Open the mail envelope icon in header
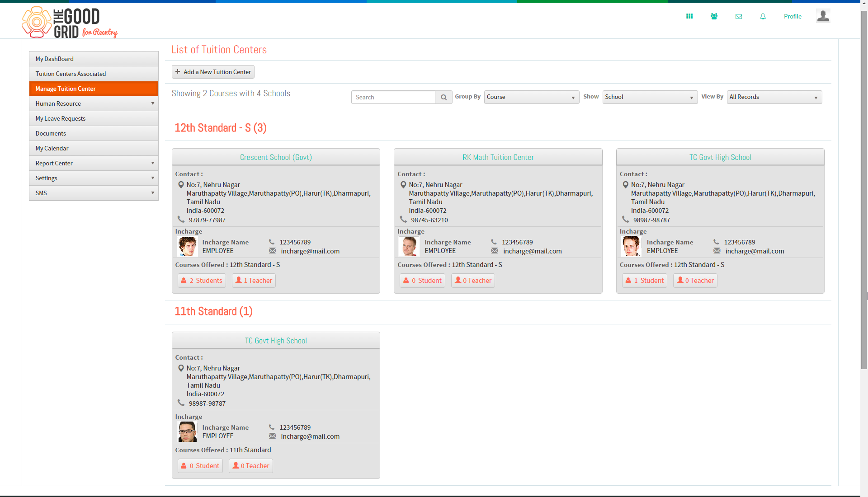The height and width of the screenshot is (497, 868). [739, 16]
